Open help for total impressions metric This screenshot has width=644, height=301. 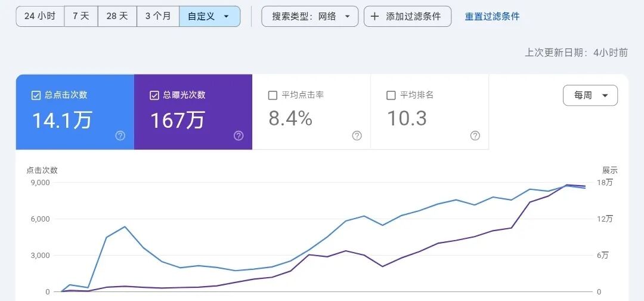click(x=238, y=136)
